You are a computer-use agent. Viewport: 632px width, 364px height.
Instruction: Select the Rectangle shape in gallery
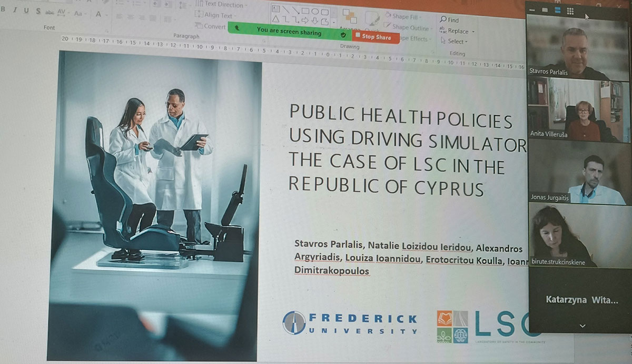click(305, 11)
